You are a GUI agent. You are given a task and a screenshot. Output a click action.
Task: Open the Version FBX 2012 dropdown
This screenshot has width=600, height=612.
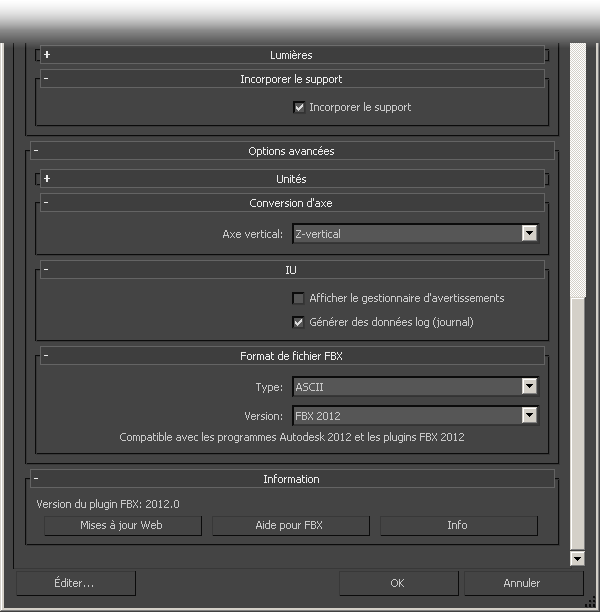point(416,416)
